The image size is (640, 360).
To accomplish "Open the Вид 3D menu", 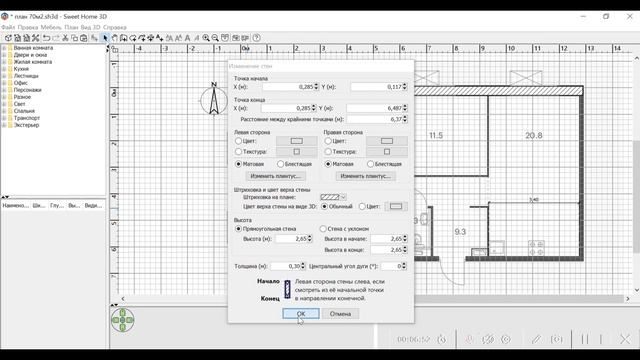I will pyautogui.click(x=90, y=27).
